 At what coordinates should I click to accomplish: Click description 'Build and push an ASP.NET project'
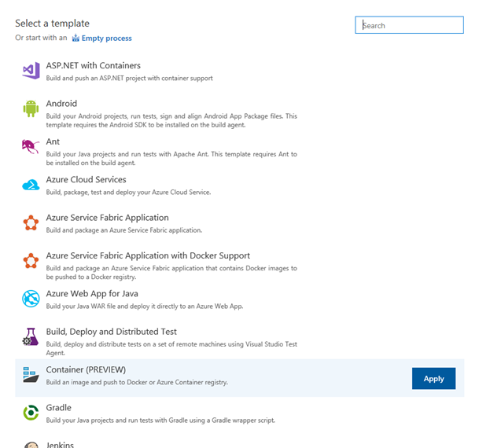click(129, 79)
